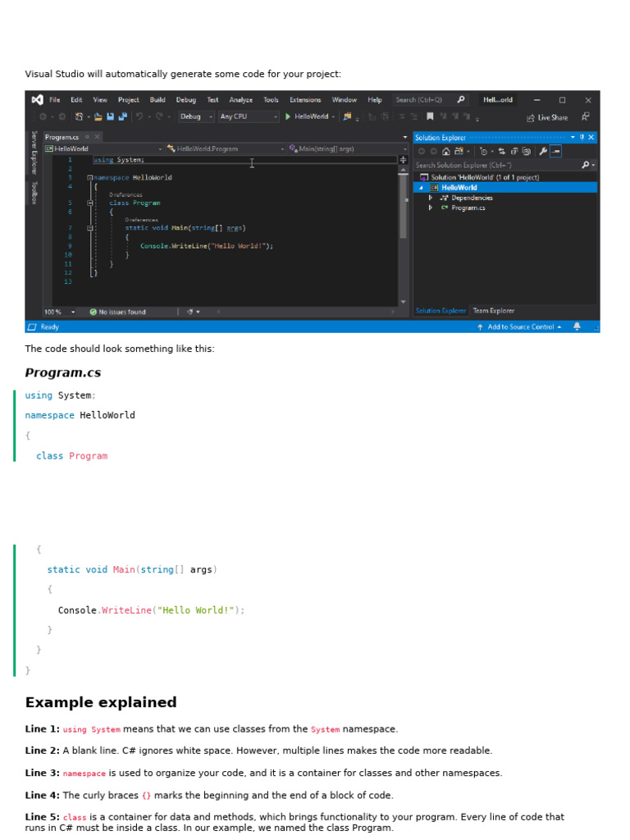Open the File menu
The width and height of the screenshot is (630, 840).
(x=55, y=99)
